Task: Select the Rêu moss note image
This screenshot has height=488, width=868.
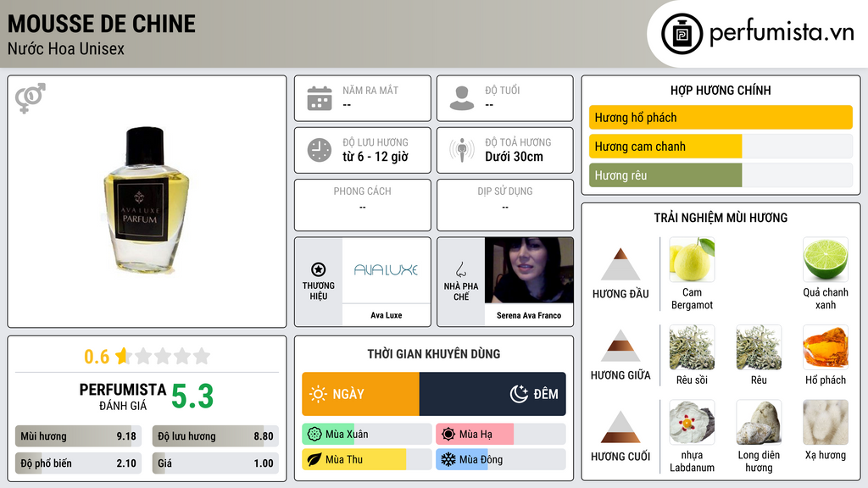Action: (x=759, y=347)
